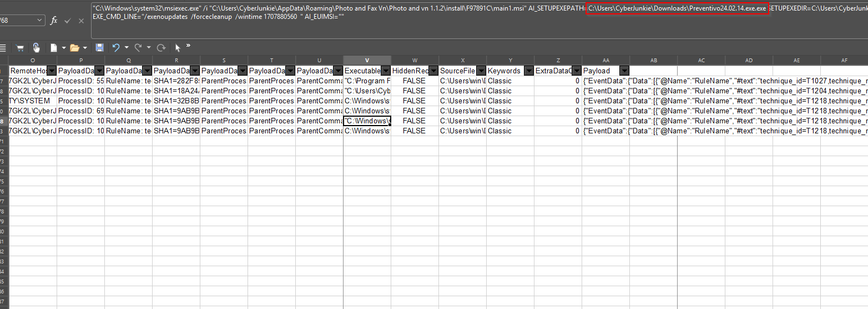This screenshot has height=309, width=868.
Task: Undo the last action
Action: point(115,48)
